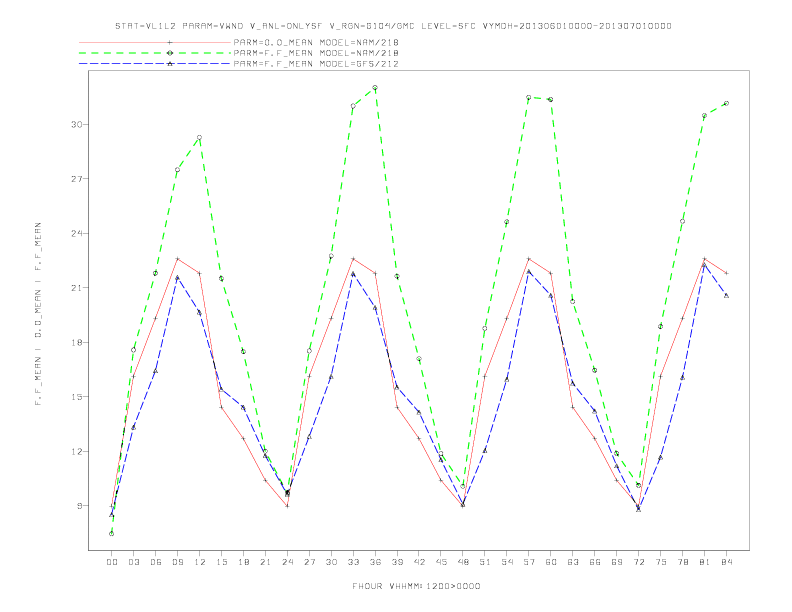Screen dimensions: 792x612
Task: Click x-axis forecast hour label 84
Action: point(726,562)
